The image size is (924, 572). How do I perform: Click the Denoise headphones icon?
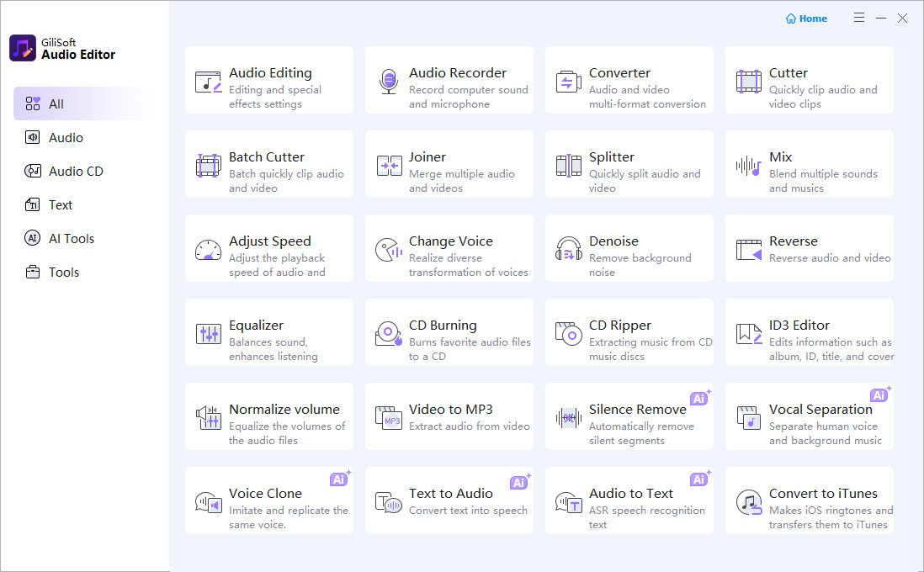tap(569, 249)
